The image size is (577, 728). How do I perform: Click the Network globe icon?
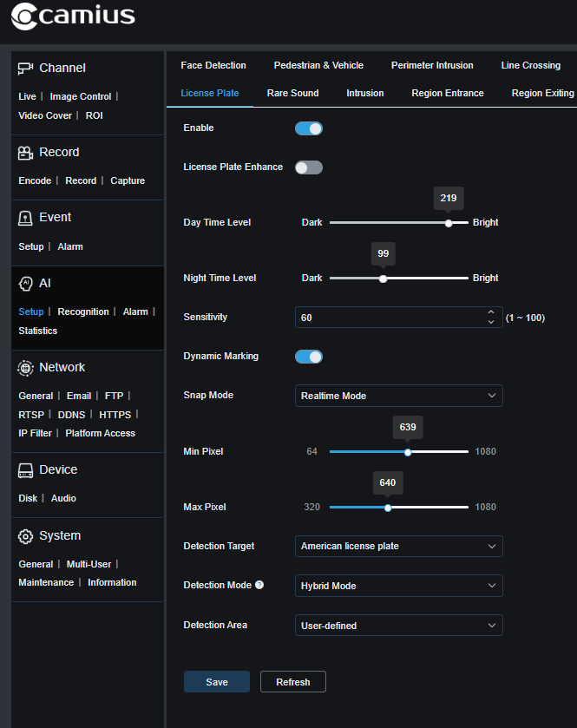[x=25, y=368]
